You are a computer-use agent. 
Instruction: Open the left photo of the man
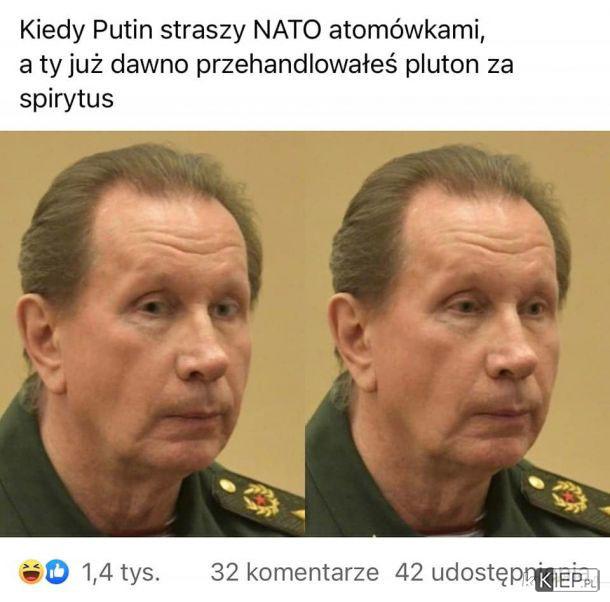click(152, 333)
